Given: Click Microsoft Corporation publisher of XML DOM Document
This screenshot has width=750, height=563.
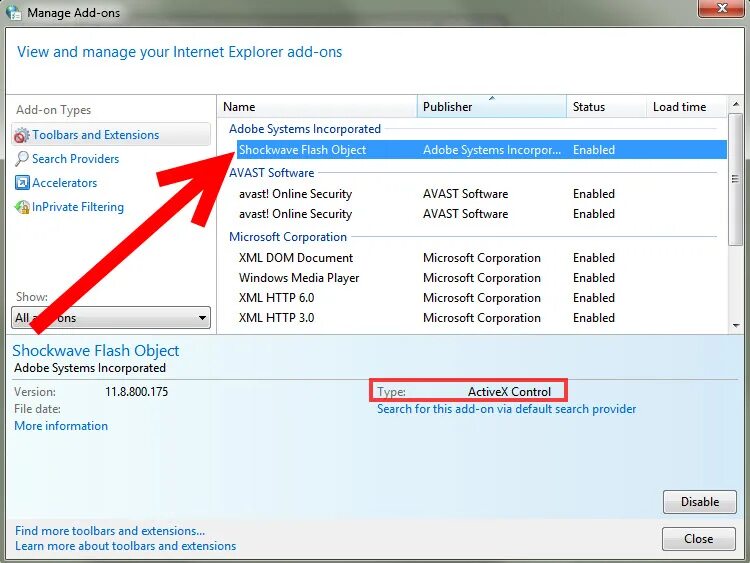Looking at the screenshot, I should 482,258.
